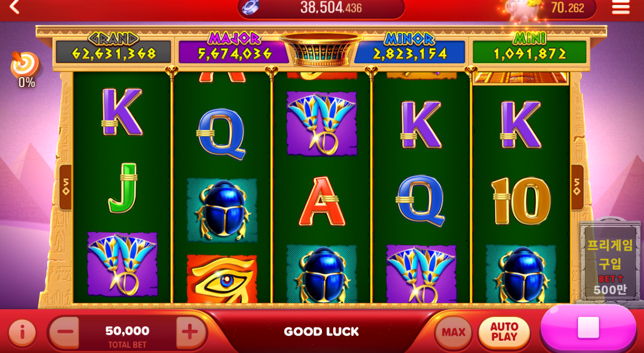Open the info paytable button
This screenshot has height=353, width=644.
click(x=22, y=332)
